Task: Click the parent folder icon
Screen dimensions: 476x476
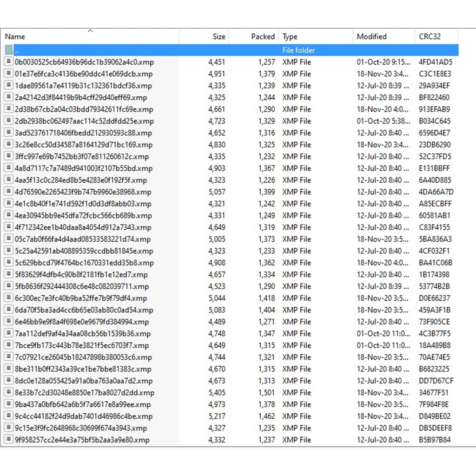Action: (8, 50)
